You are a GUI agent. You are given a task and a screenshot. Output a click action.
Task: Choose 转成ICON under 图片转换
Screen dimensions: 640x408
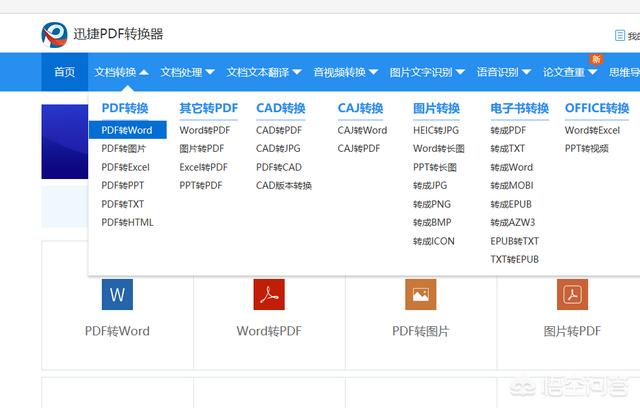coord(433,241)
